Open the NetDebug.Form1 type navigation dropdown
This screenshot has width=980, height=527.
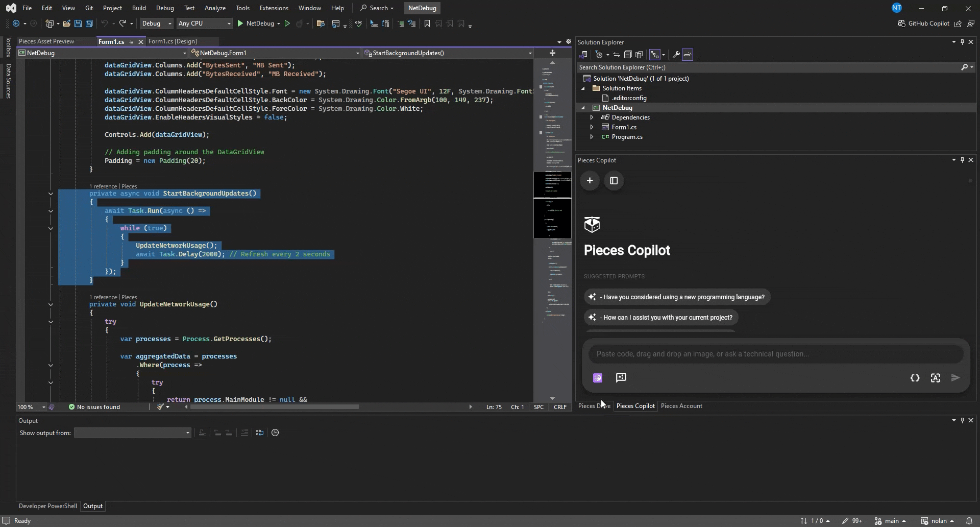click(x=275, y=53)
